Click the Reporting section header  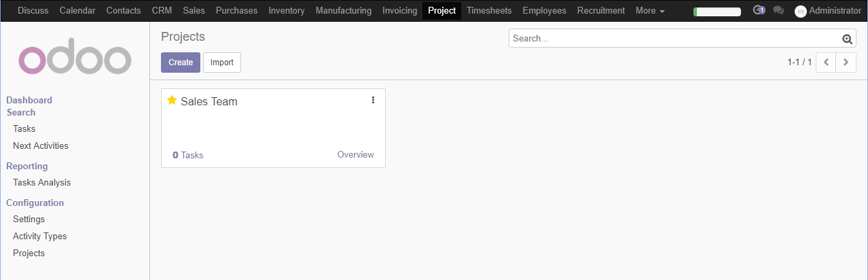27,166
